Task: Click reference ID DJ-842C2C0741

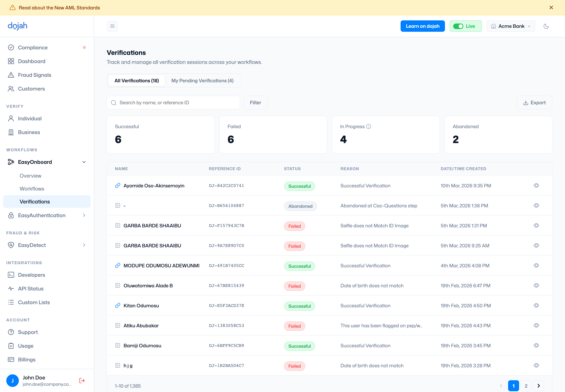Action: 226,186
